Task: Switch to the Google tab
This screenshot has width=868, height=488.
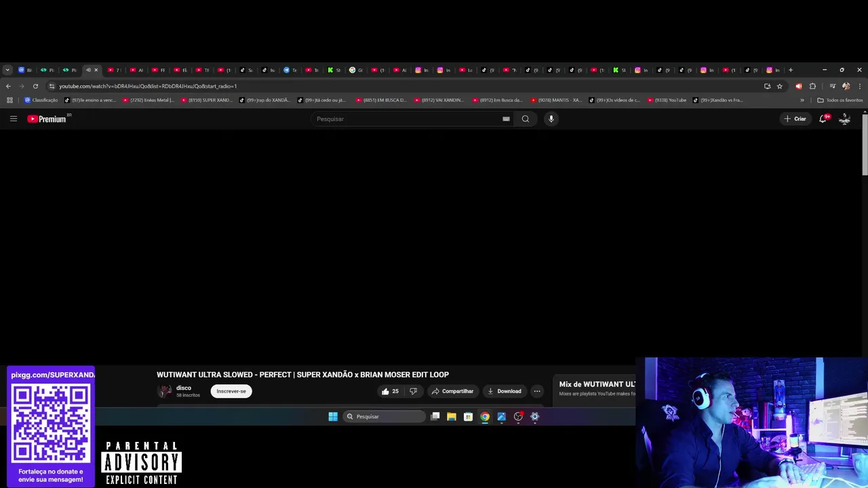Action: click(x=356, y=70)
